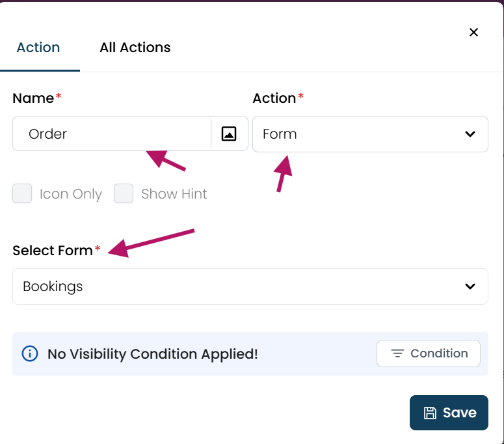The image size is (504, 444).
Task: Open the All Actions tab
Action: (x=135, y=48)
